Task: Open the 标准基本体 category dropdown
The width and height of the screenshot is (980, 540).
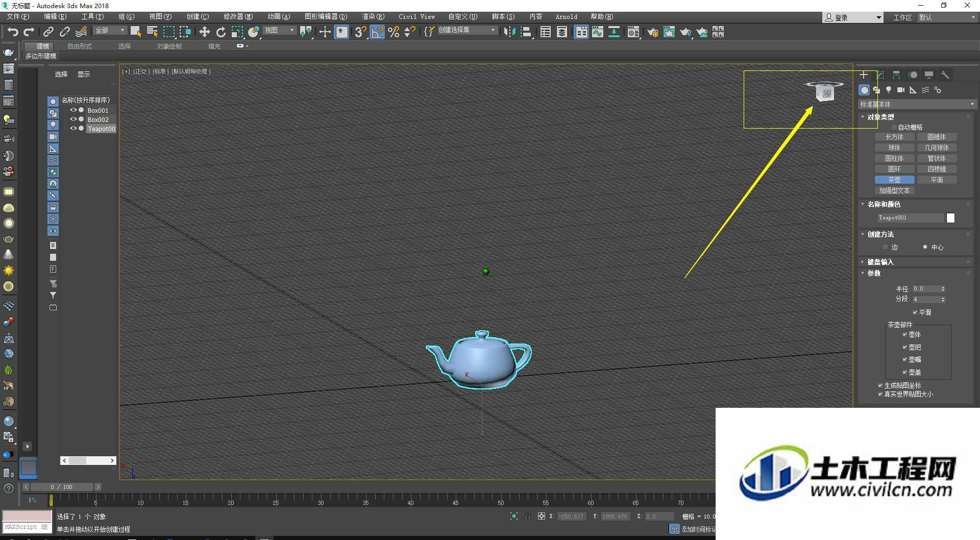Action: (x=917, y=104)
